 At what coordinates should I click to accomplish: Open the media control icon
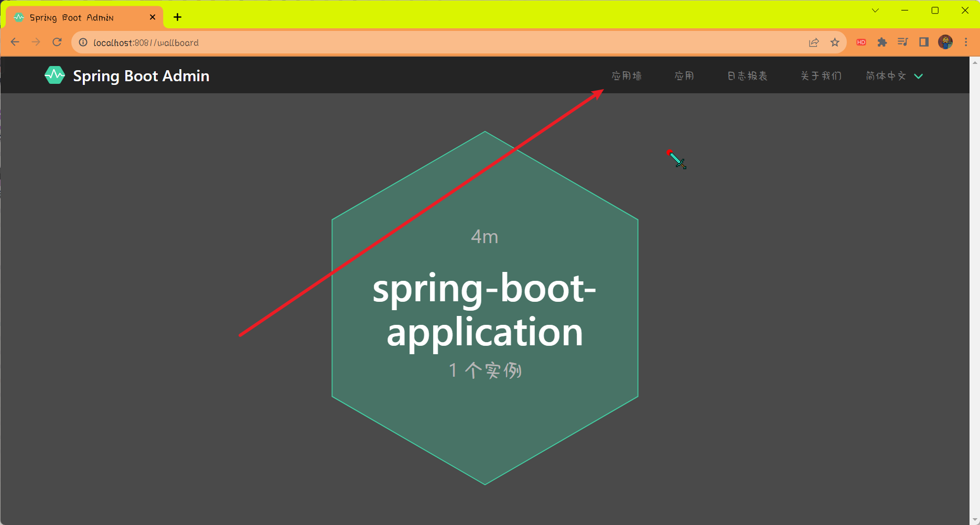click(x=902, y=42)
